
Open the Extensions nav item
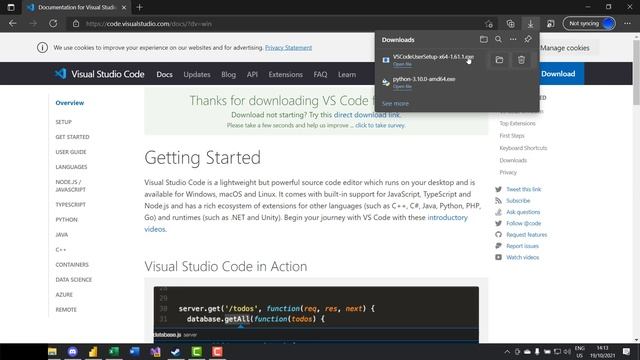click(x=285, y=74)
